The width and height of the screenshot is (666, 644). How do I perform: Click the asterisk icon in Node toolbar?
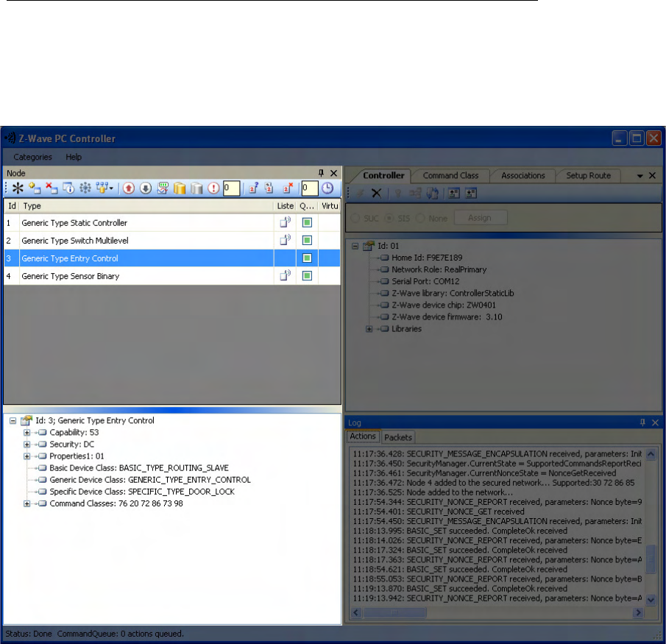coord(18,188)
